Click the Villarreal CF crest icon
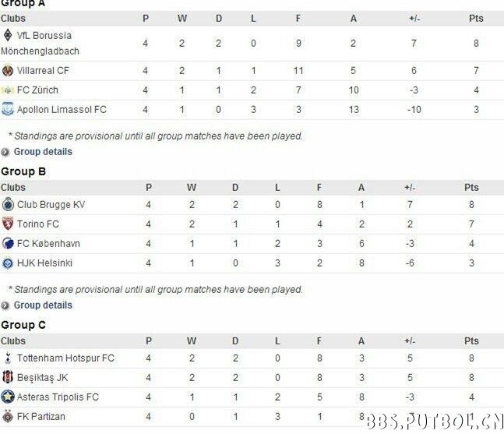The width and height of the screenshot is (504, 434). point(8,71)
